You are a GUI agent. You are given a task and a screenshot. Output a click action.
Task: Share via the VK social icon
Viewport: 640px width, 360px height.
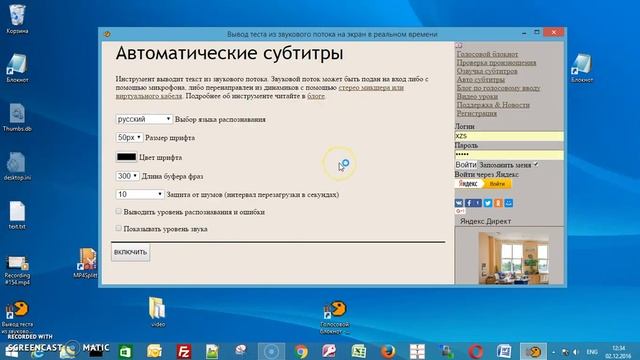[x=459, y=203]
